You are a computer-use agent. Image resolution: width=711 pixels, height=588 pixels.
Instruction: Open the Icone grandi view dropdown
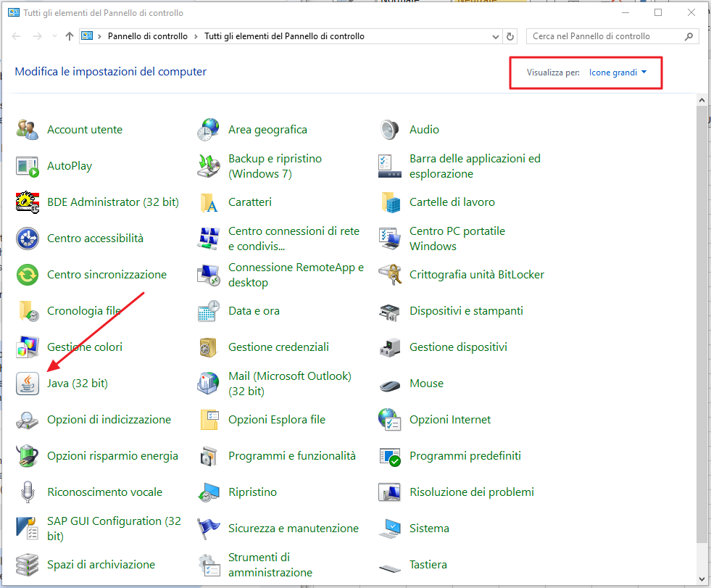point(617,73)
